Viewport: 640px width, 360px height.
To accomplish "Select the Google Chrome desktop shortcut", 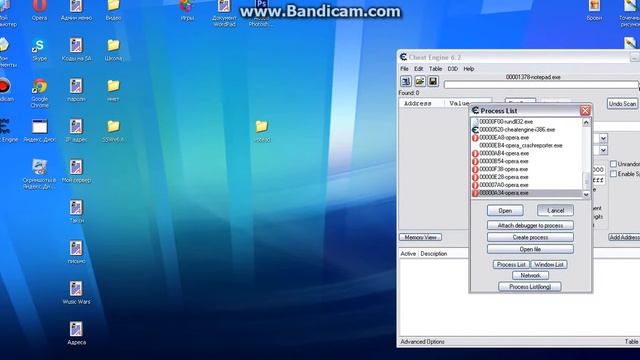I will pyautogui.click(x=39, y=93).
